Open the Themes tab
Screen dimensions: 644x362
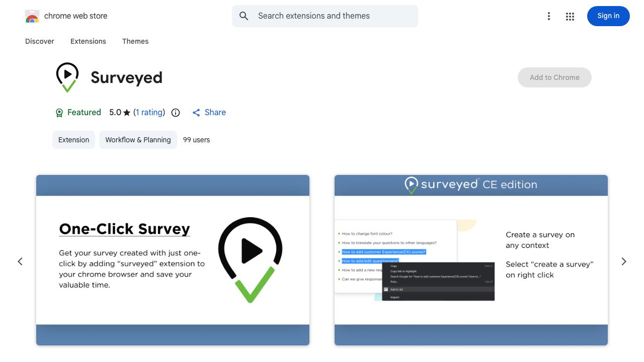tap(135, 41)
